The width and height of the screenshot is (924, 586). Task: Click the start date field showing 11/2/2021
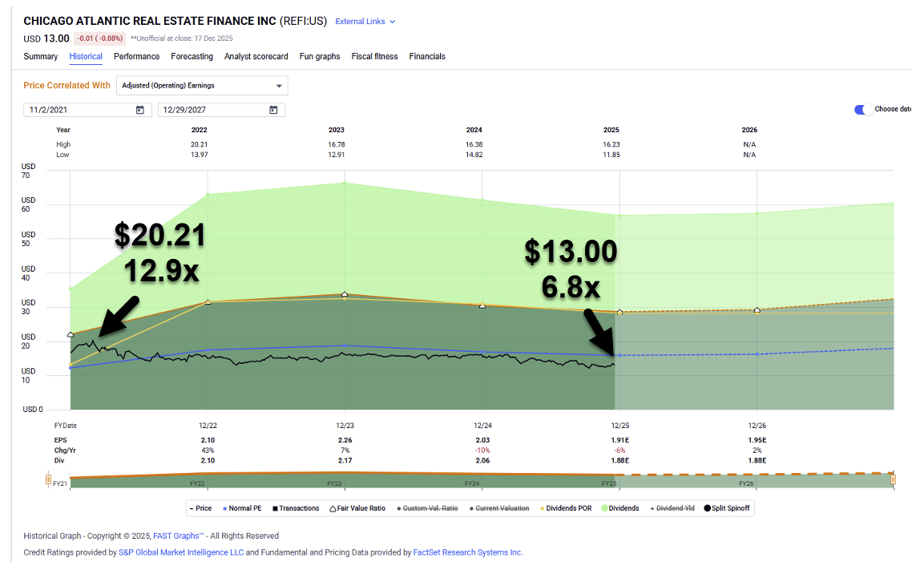(76, 110)
